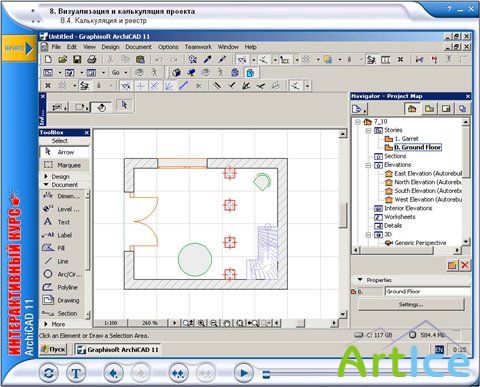The height and width of the screenshot is (387, 480).
Task: Select the Polyline tool in ToolBox
Action: coord(63,287)
